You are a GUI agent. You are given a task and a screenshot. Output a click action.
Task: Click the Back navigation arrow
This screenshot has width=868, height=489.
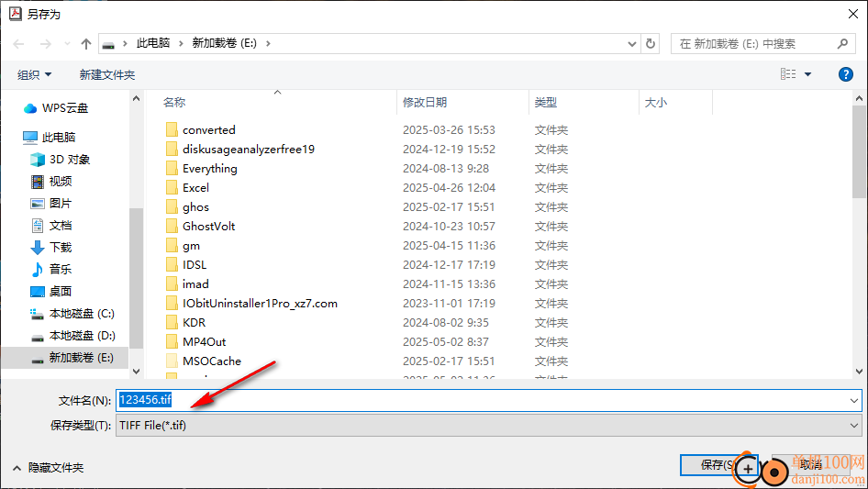(18, 44)
